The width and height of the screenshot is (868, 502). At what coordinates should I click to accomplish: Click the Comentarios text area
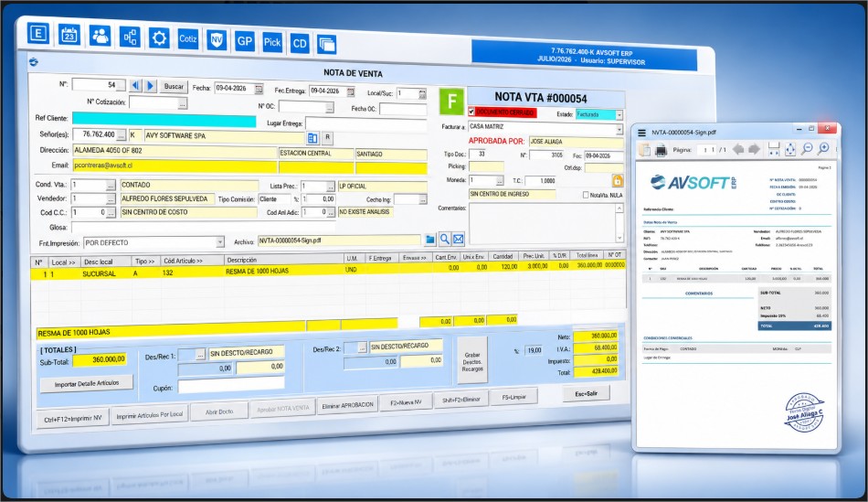pos(543,223)
